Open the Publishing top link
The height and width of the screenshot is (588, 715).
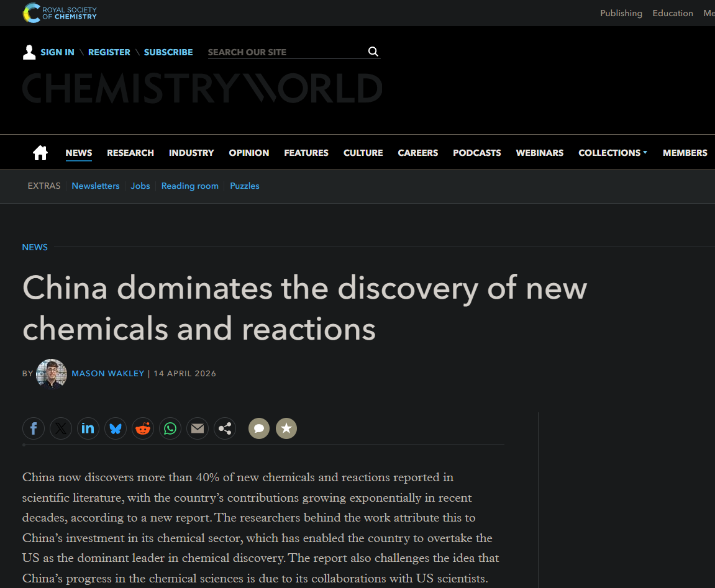[x=621, y=13]
